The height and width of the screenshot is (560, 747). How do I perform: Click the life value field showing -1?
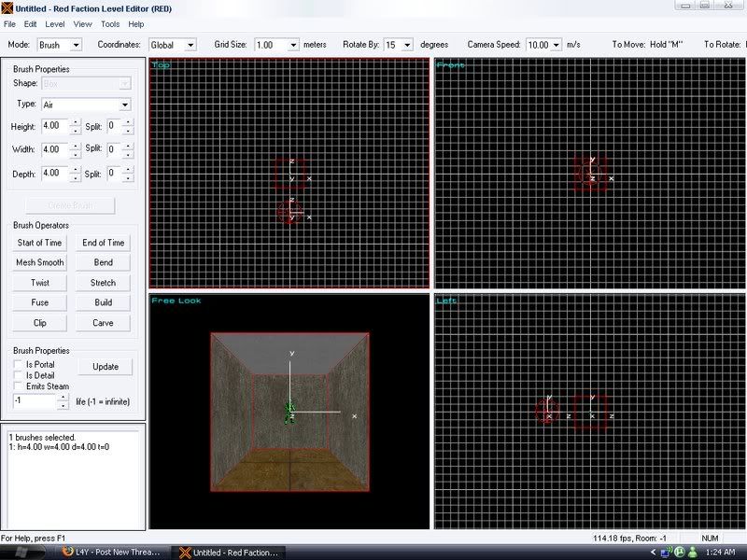click(x=35, y=401)
